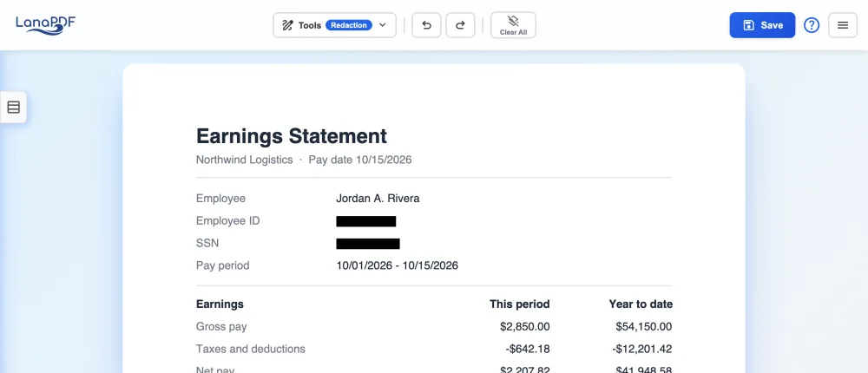
Task: Click the LanaPDF logo
Action: [45, 25]
